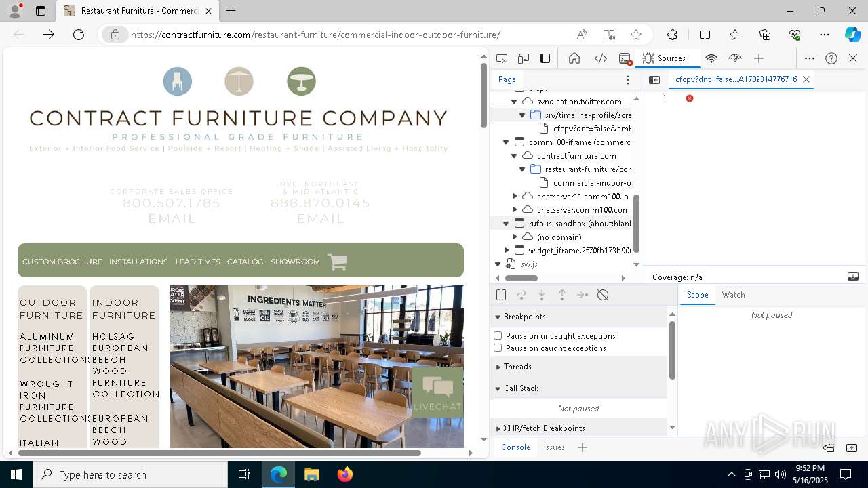Switch to the Scope tab

[x=697, y=295]
